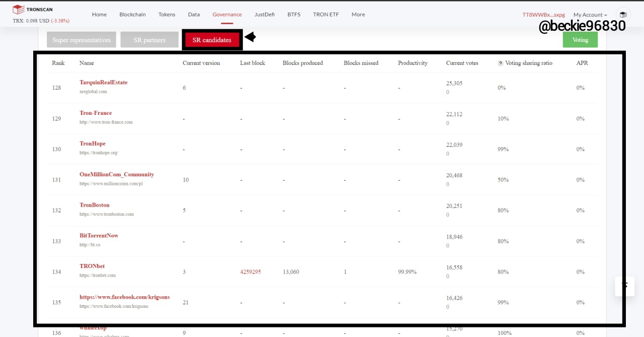Open the cube icon in top-right corner

[623, 15]
